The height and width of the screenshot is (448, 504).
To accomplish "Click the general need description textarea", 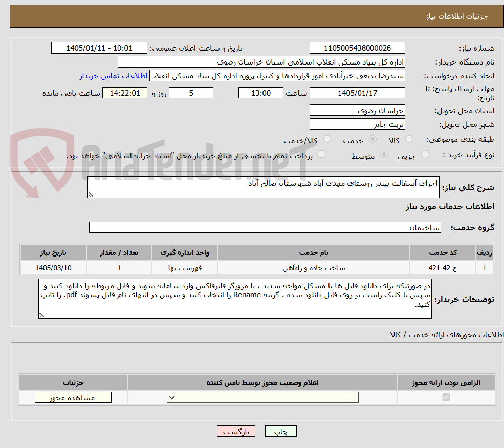I will click(x=263, y=187).
